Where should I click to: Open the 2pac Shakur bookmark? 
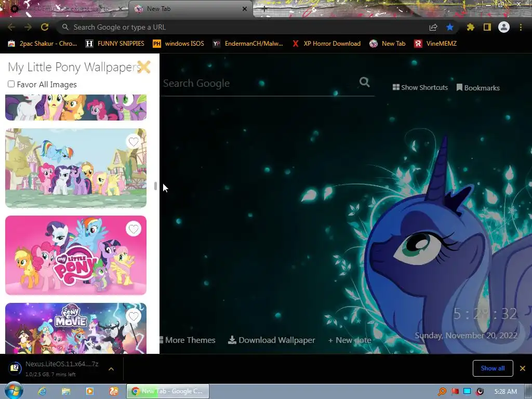point(43,44)
